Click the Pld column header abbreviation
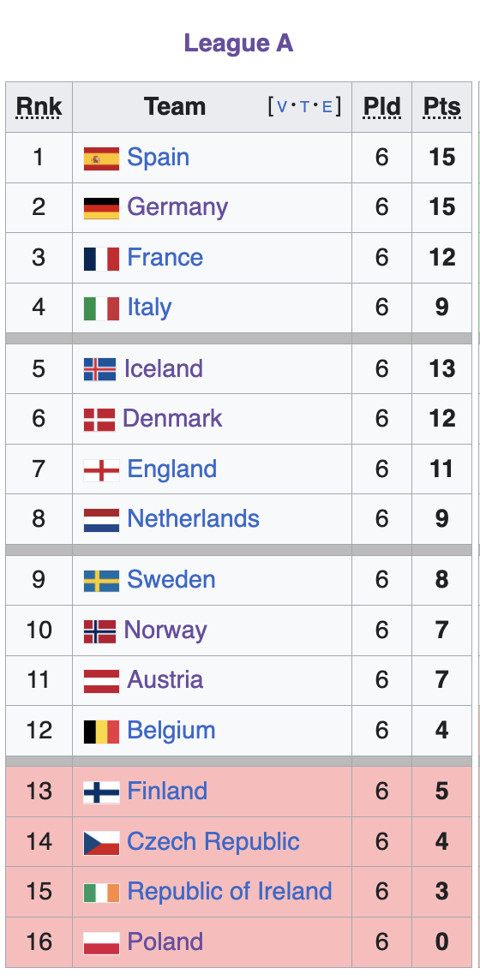 click(x=382, y=107)
